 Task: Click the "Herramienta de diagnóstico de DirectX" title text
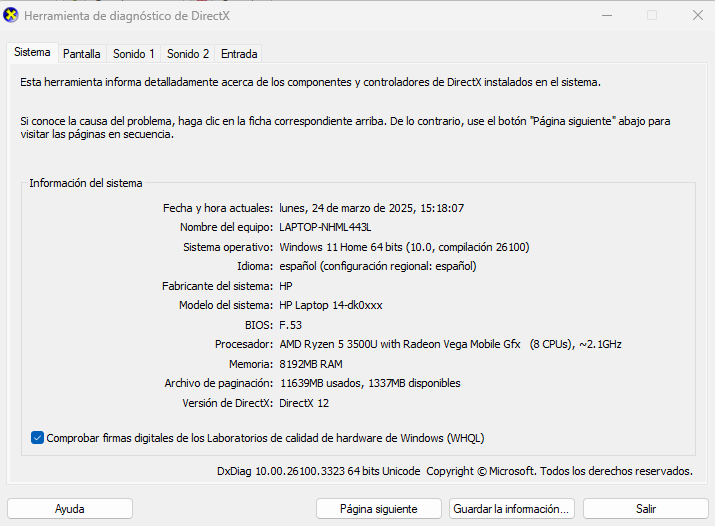127,16
